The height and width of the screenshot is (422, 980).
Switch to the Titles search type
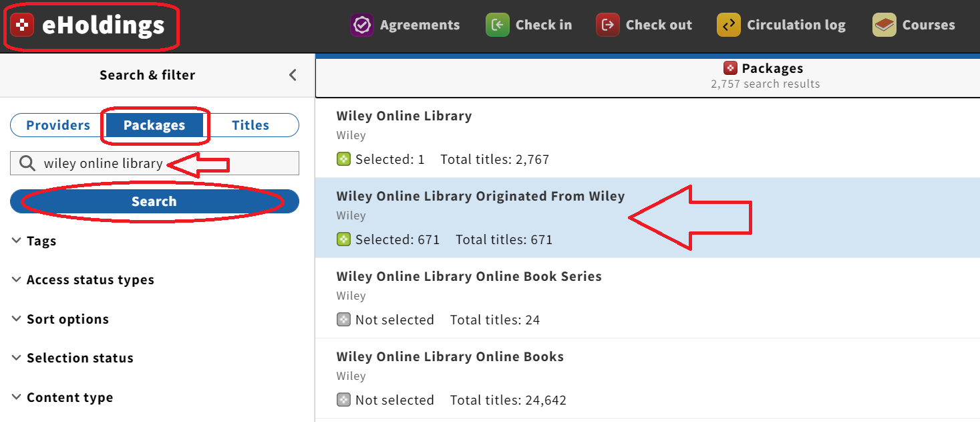251,125
